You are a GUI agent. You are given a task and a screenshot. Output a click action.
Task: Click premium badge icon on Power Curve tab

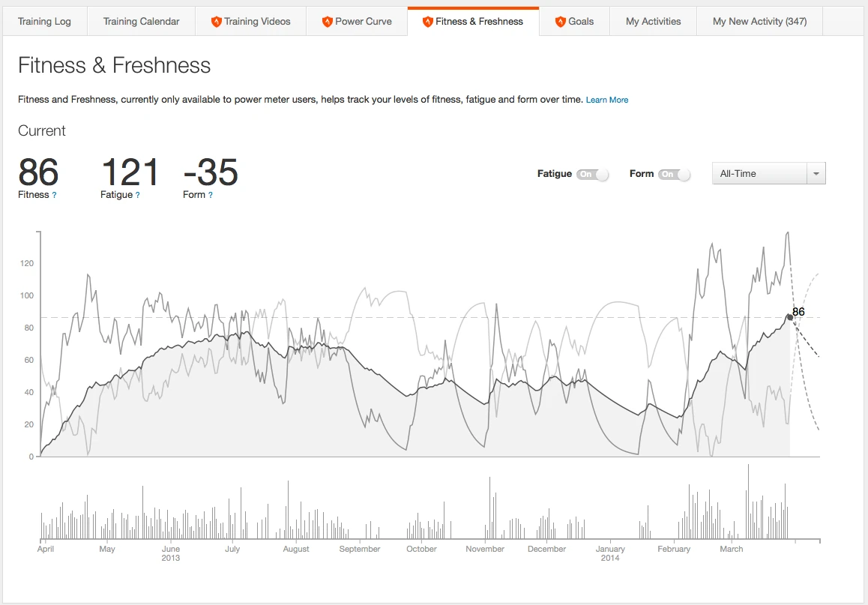pos(327,22)
